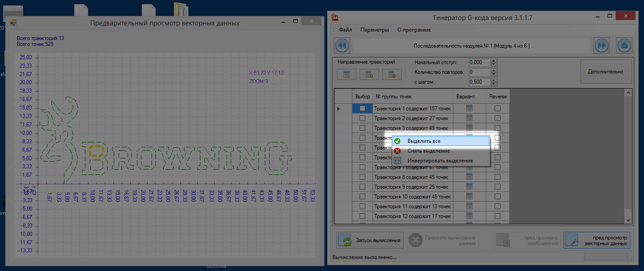Open variant icon for Траектория 10

coord(469,196)
